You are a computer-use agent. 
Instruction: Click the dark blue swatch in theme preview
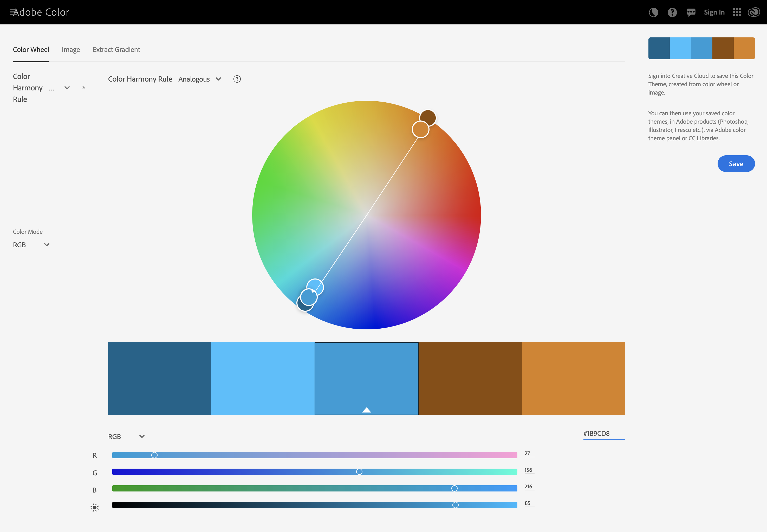[659, 48]
